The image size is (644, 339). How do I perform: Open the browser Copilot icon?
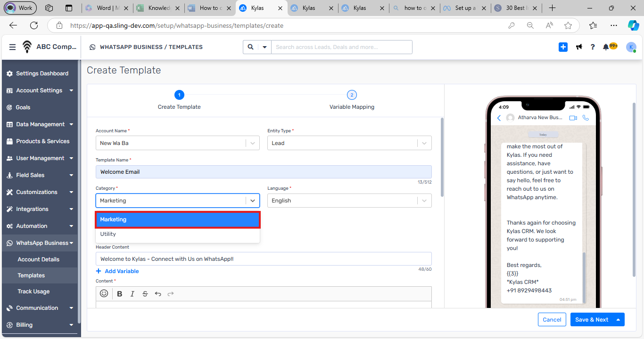[633, 25]
